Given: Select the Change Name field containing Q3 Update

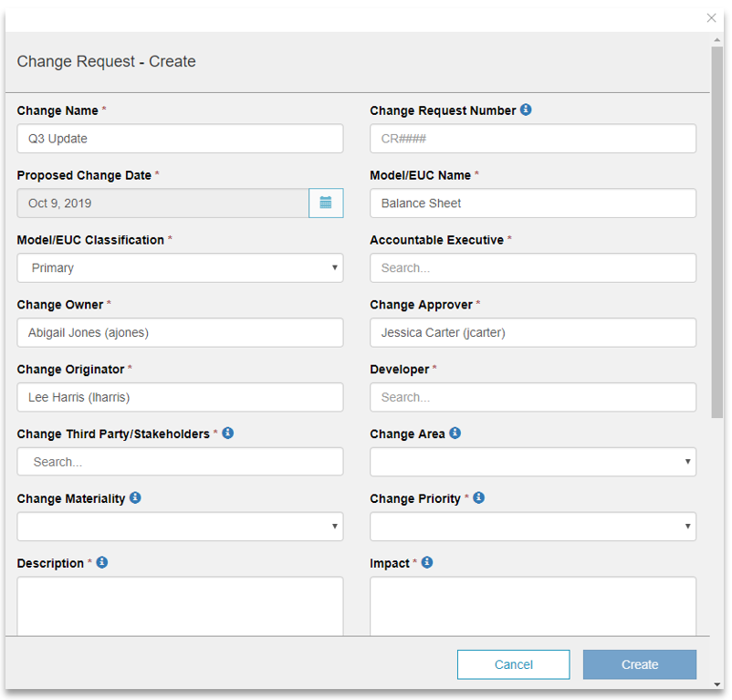Looking at the screenshot, I should pyautogui.click(x=179, y=138).
